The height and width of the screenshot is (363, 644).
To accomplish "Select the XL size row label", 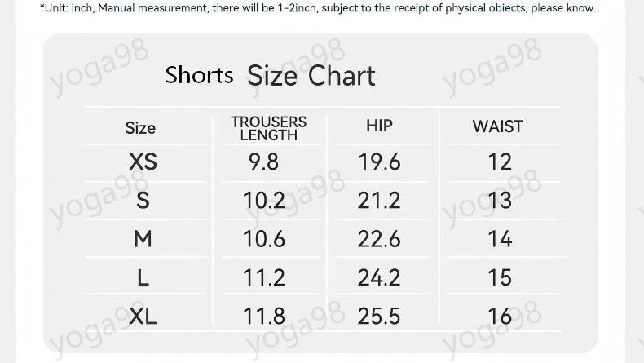I will click(143, 317).
